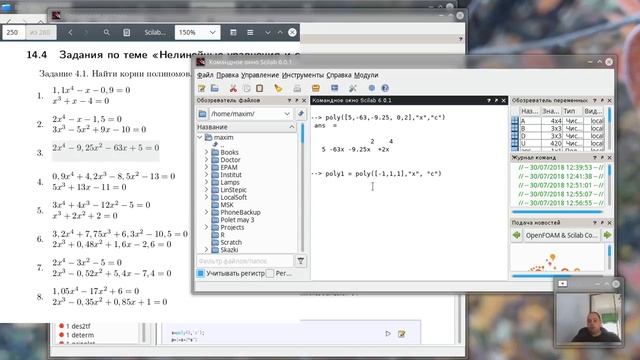Click the play arrow icon in bottom panel
The height and width of the screenshot is (360, 640).
tap(388, 333)
